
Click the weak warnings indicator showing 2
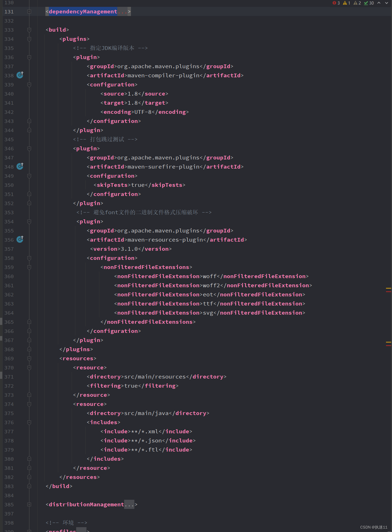coord(357,3)
